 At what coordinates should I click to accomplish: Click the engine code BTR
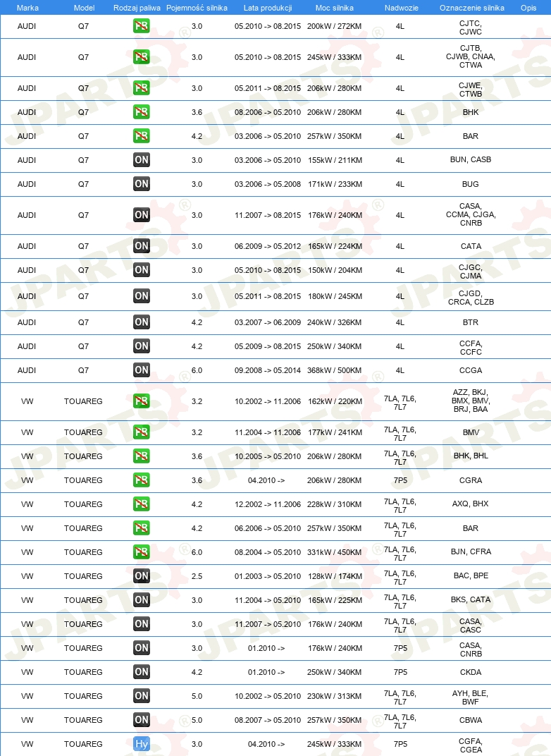(x=471, y=322)
